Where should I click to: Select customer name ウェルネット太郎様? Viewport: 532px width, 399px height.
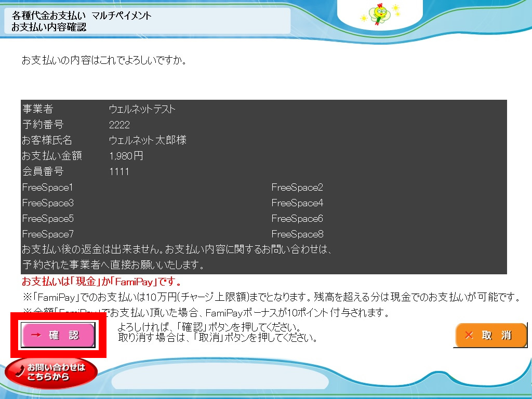point(148,140)
